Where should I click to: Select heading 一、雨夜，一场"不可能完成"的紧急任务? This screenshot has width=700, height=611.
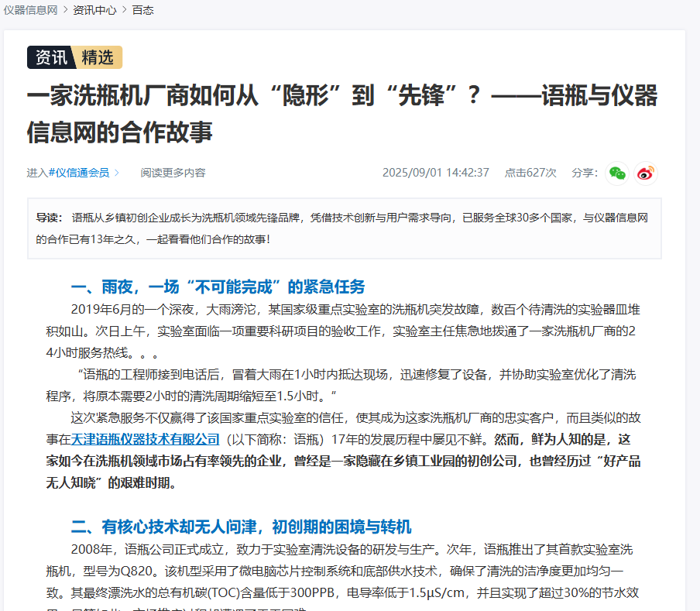pyautogui.click(x=218, y=287)
